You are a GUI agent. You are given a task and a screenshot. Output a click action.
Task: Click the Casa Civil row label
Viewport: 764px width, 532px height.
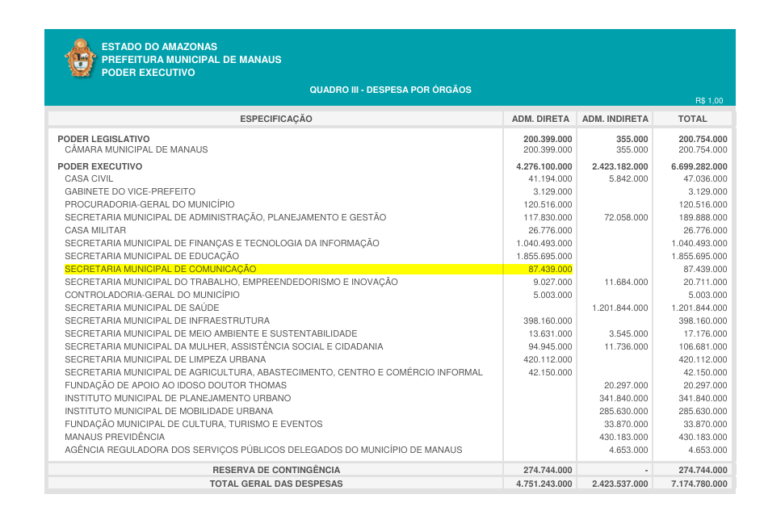[89, 178]
